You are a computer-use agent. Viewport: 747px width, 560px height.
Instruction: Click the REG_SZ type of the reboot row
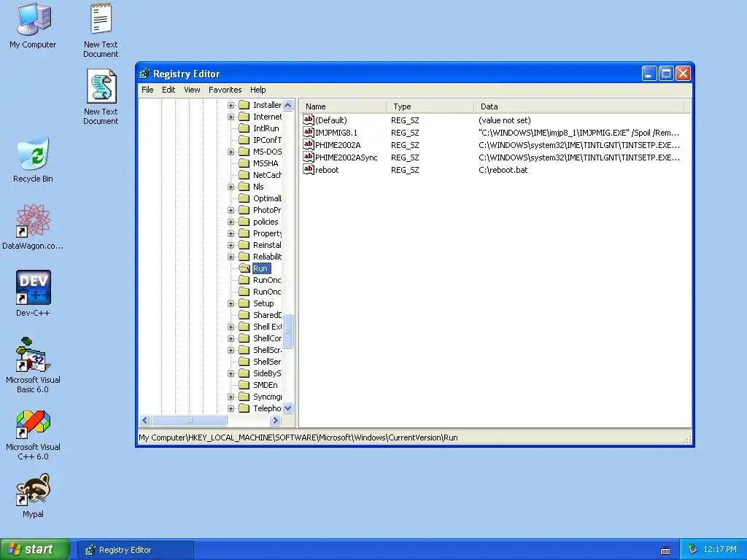pos(405,170)
